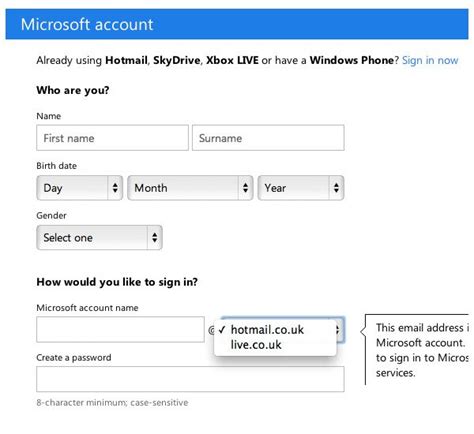This screenshot has height=434, width=474.
Task: Click the '8-character minimum' hint text
Action: pos(112,402)
